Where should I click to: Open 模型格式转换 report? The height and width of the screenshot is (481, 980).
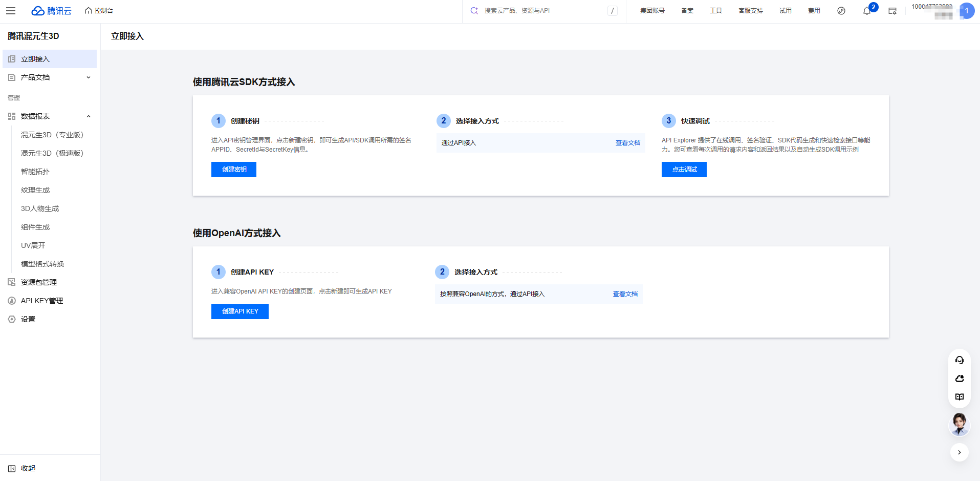[42, 264]
